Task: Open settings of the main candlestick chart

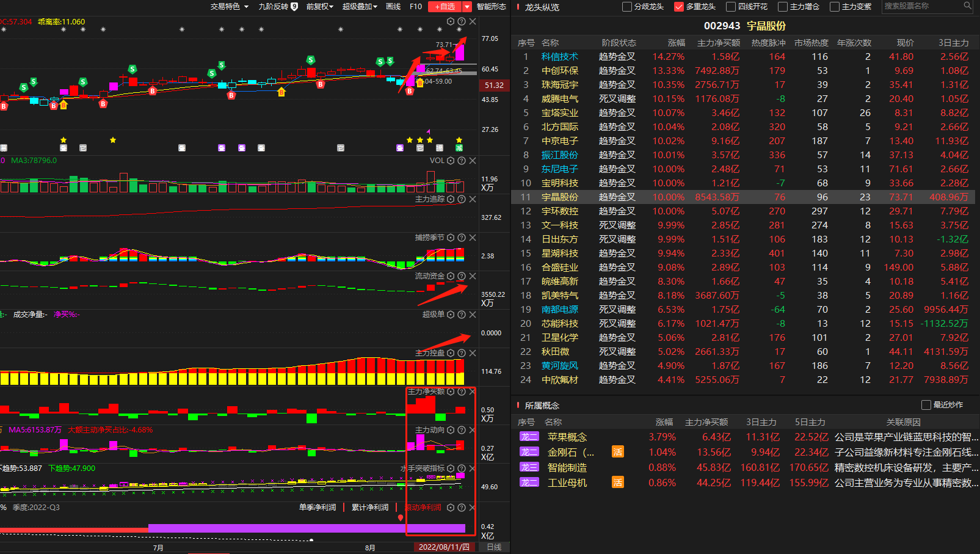Action: [x=451, y=21]
